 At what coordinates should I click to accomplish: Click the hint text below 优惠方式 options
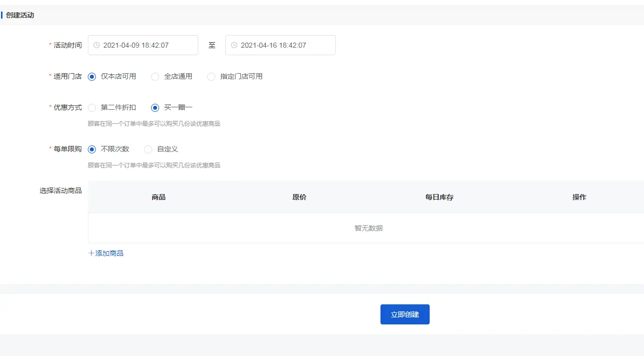point(154,124)
